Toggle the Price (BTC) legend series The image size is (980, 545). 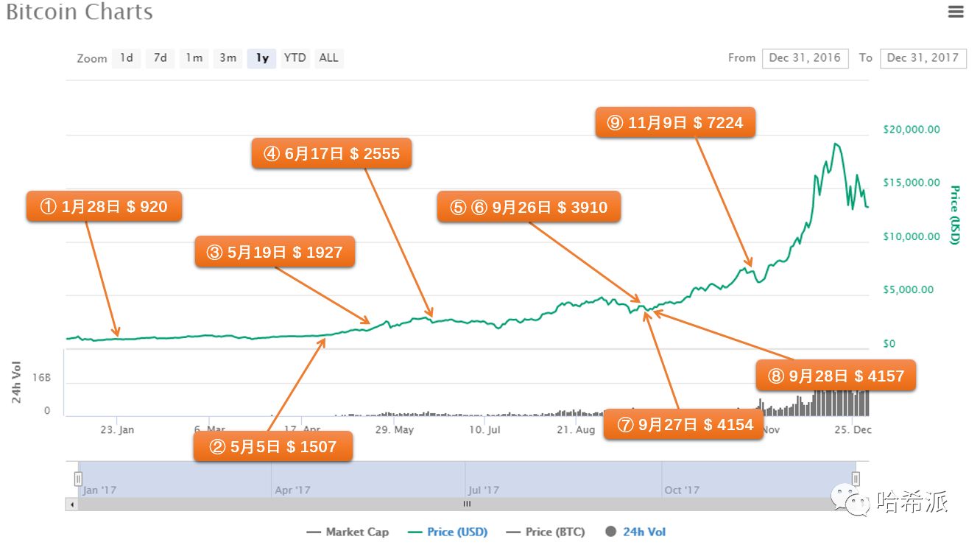(546, 532)
